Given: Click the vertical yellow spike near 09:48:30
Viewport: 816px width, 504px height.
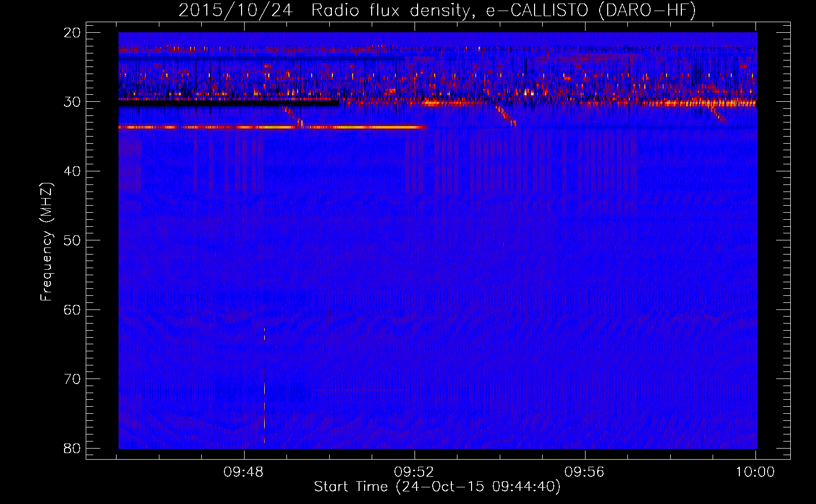Looking at the screenshot, I should (x=264, y=386).
